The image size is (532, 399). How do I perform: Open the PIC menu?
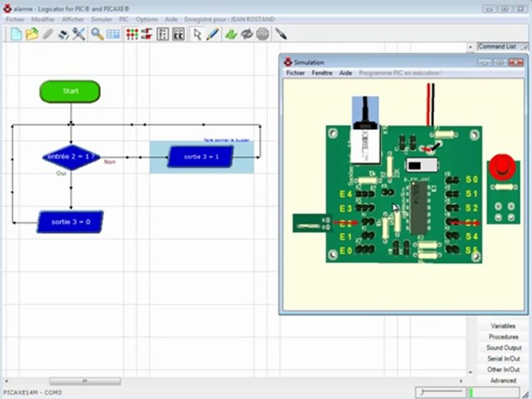124,19
